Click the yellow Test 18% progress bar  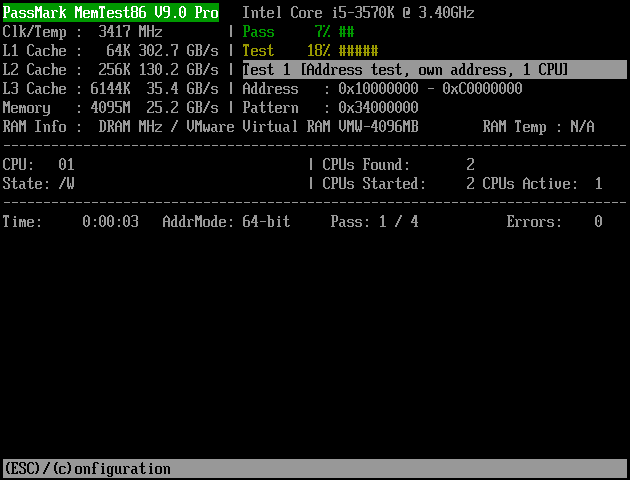pyautogui.click(x=310, y=51)
